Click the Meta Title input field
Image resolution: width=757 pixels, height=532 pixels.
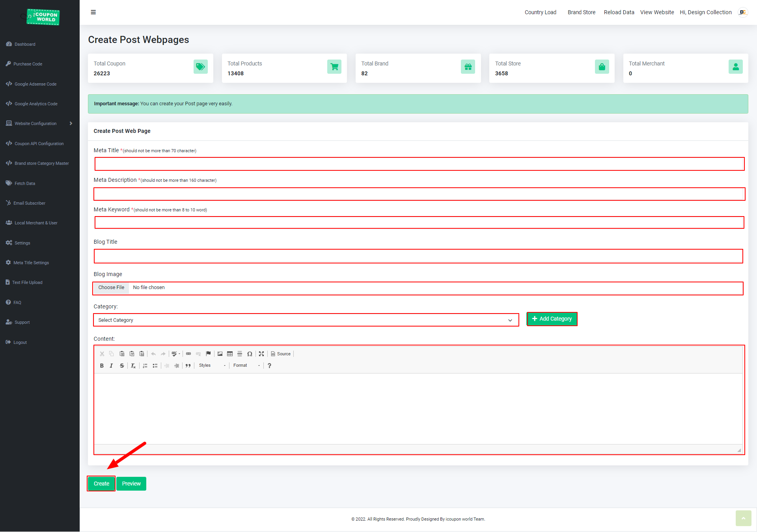point(419,164)
